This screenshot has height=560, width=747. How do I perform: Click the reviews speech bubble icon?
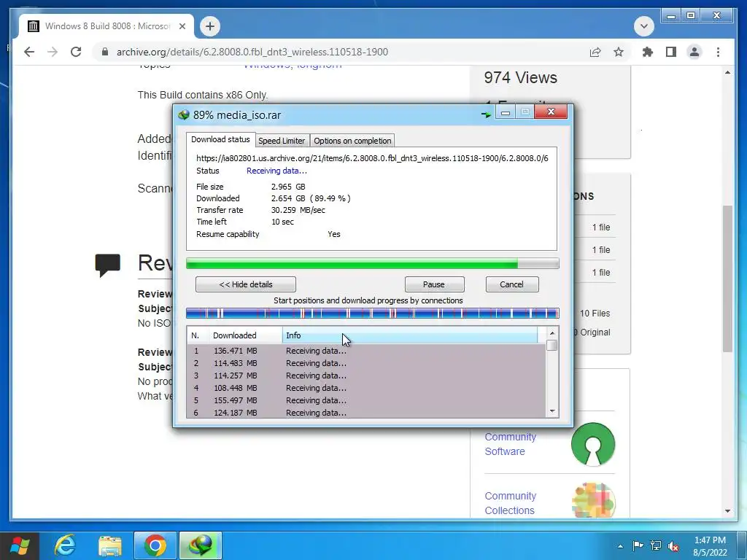(x=108, y=265)
